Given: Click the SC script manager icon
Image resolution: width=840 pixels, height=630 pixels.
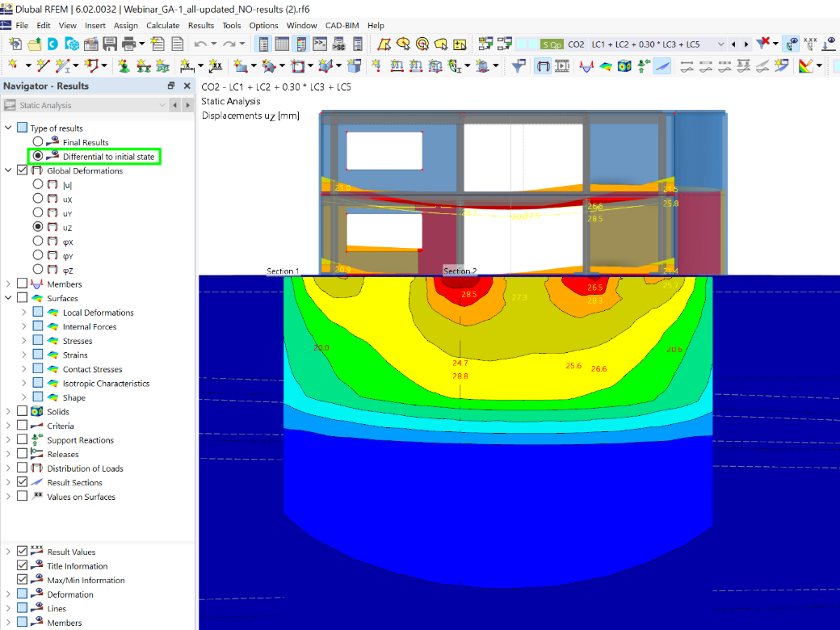Looking at the screenshot, I should pos(338,44).
